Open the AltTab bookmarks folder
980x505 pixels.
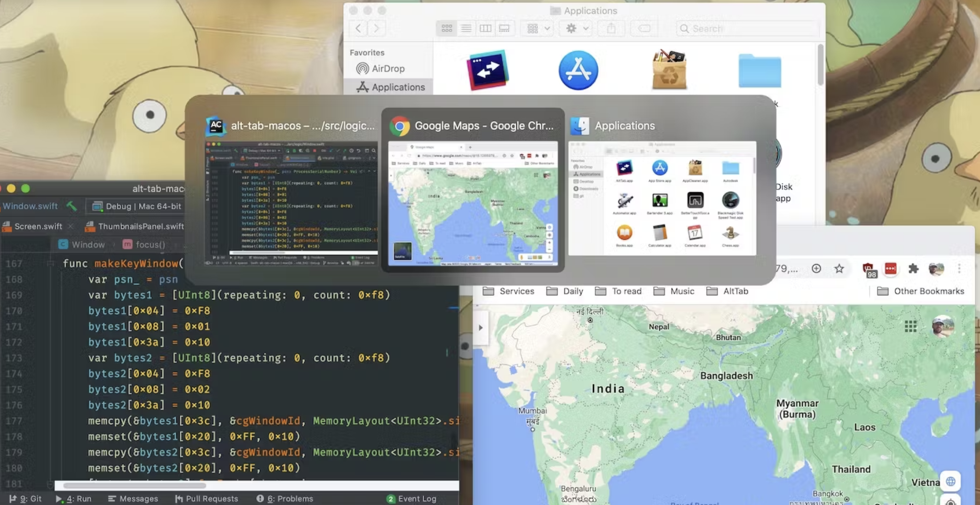point(727,291)
